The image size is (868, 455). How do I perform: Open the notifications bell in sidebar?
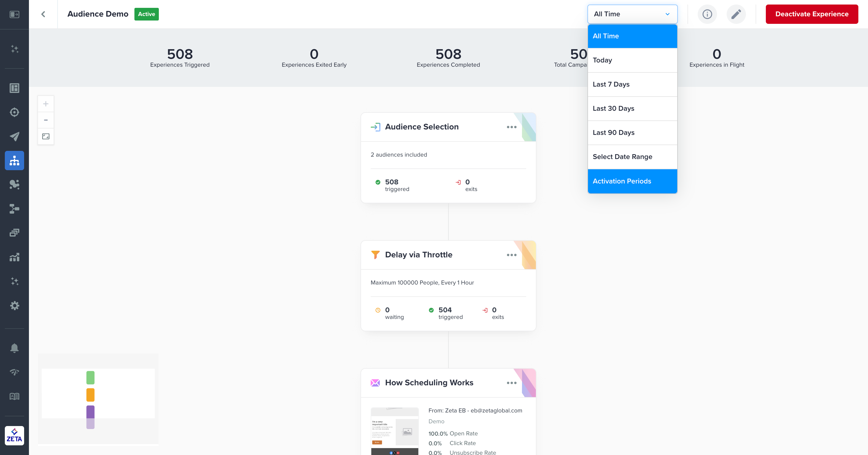(14, 348)
